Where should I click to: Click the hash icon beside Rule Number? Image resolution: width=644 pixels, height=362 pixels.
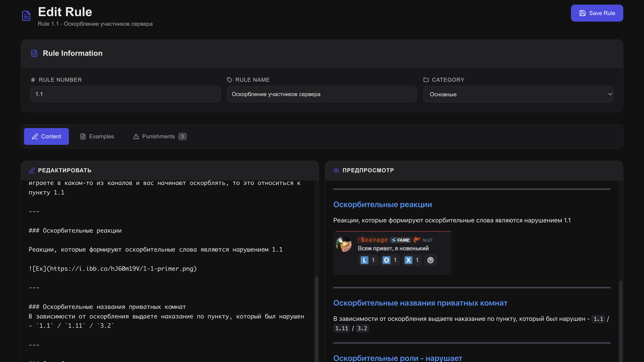(x=33, y=80)
